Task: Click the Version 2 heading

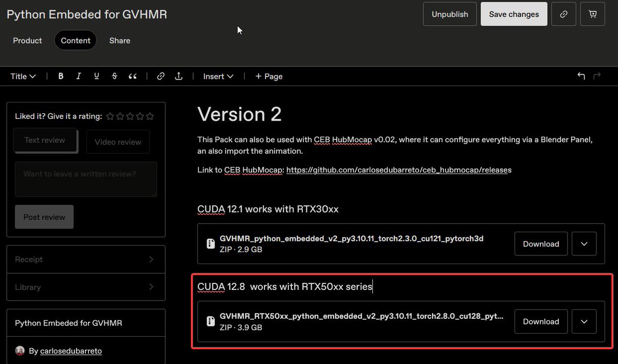Action: click(239, 114)
